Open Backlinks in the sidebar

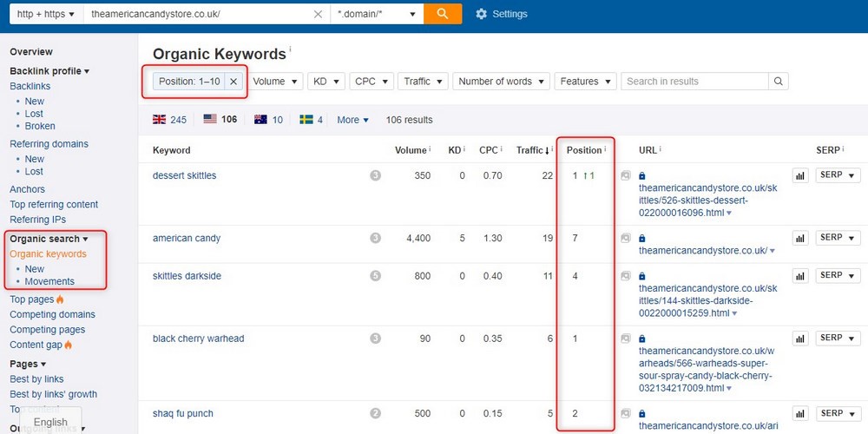pyautogui.click(x=30, y=86)
